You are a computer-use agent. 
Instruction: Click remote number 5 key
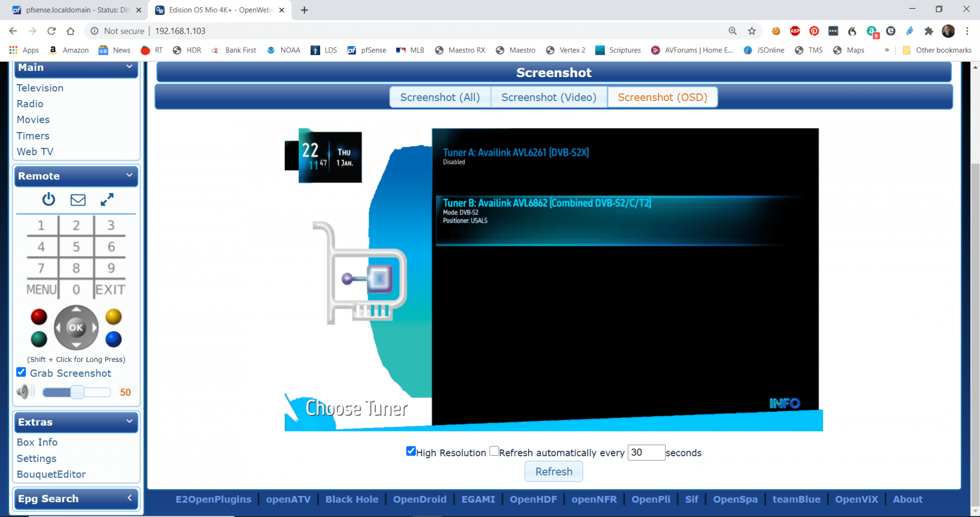[76, 247]
